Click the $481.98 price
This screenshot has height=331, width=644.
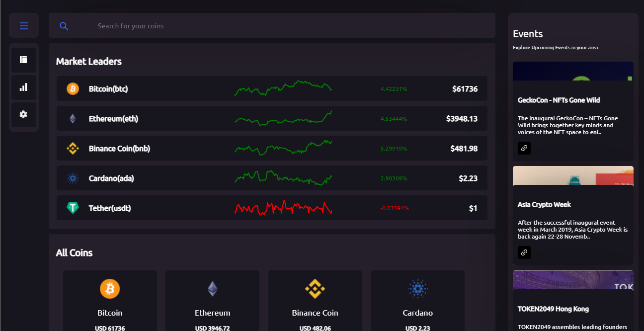[464, 149]
